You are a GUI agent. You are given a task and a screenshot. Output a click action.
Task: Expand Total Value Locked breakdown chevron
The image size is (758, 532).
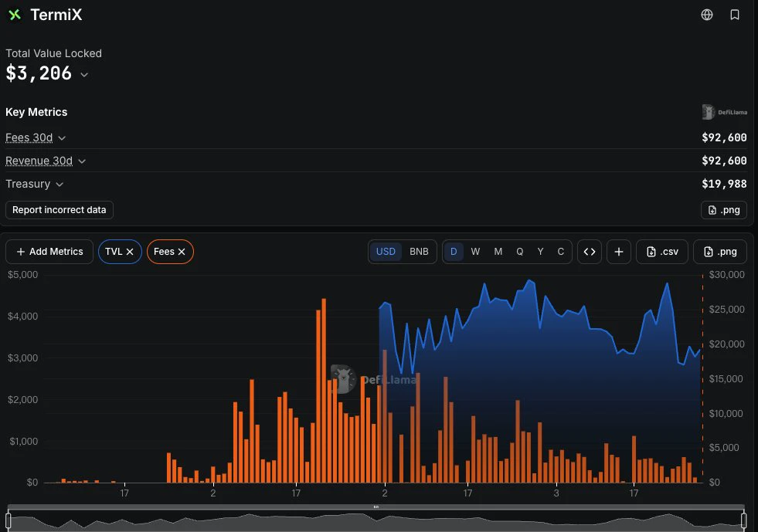84,75
